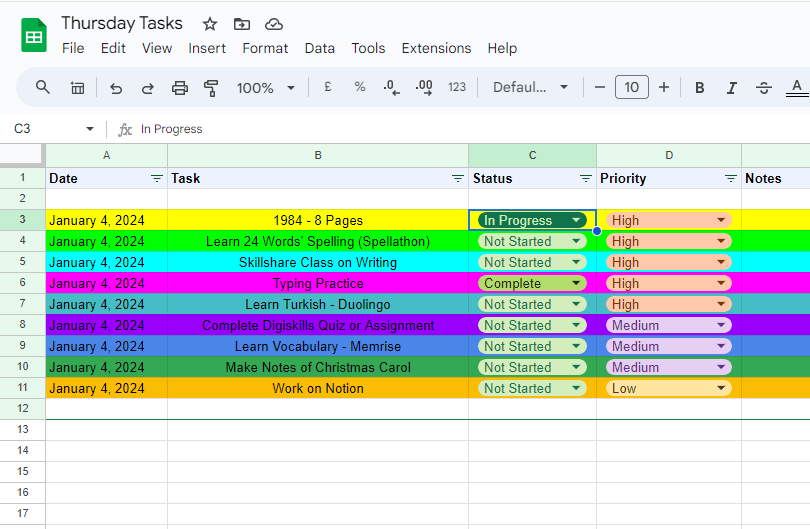Open the Help menu
Image resolution: width=810 pixels, height=529 pixels.
(502, 48)
